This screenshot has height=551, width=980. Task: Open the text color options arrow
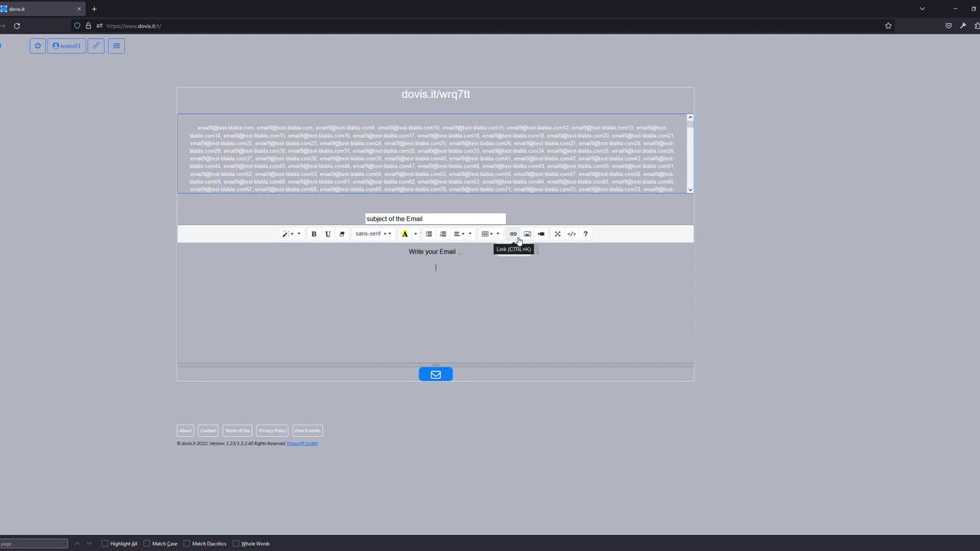coord(415,234)
